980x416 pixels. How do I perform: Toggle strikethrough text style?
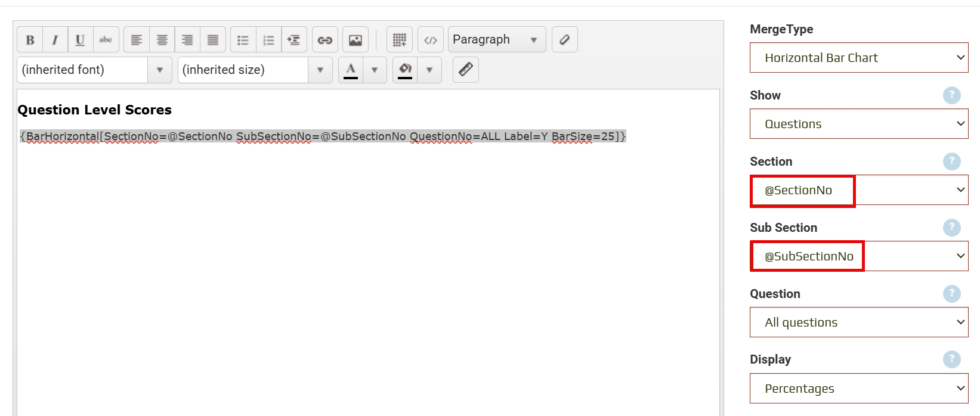pos(106,40)
